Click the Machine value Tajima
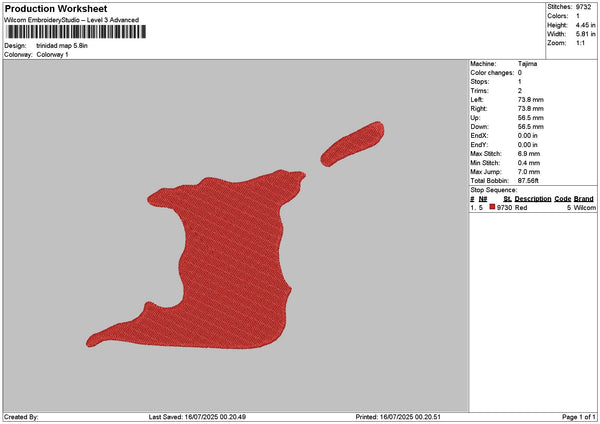The height and width of the screenshot is (424, 600). 527,64
